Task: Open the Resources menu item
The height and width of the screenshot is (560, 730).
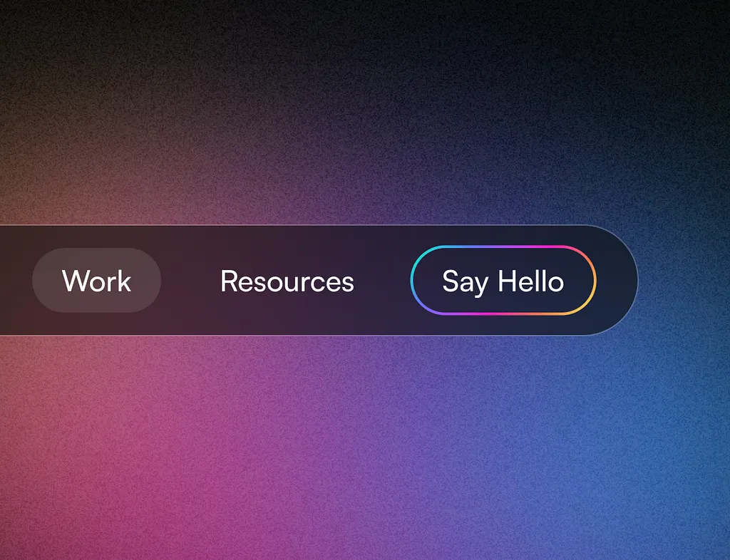Action: (x=287, y=281)
